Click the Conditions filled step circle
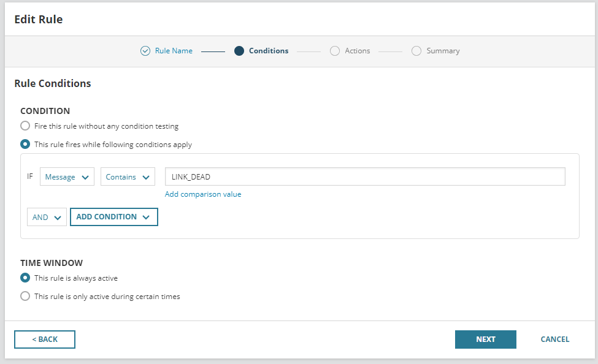The image size is (598, 364). tap(239, 51)
